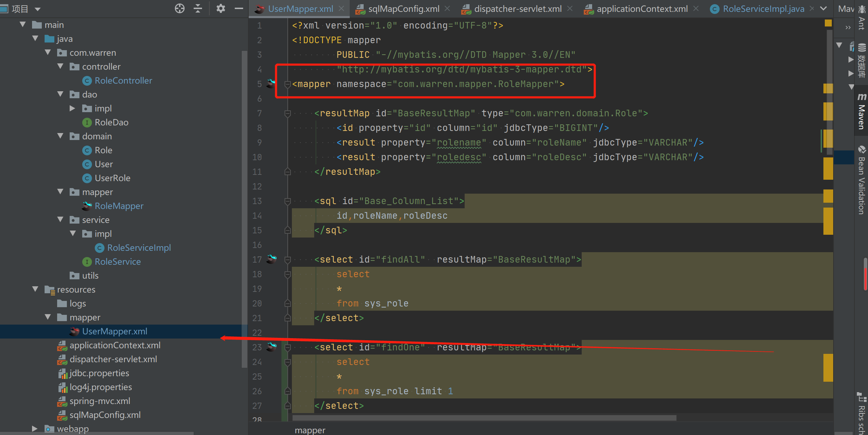The width and height of the screenshot is (868, 435).
Task: Expand hidden right tool windows chevron
Action: click(848, 27)
